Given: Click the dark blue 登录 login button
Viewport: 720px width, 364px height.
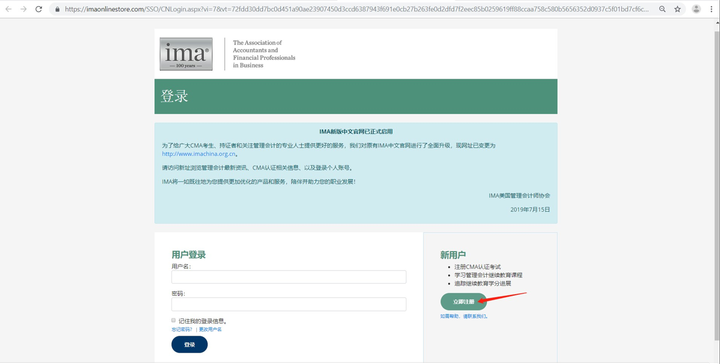Looking at the screenshot, I should coord(190,344).
